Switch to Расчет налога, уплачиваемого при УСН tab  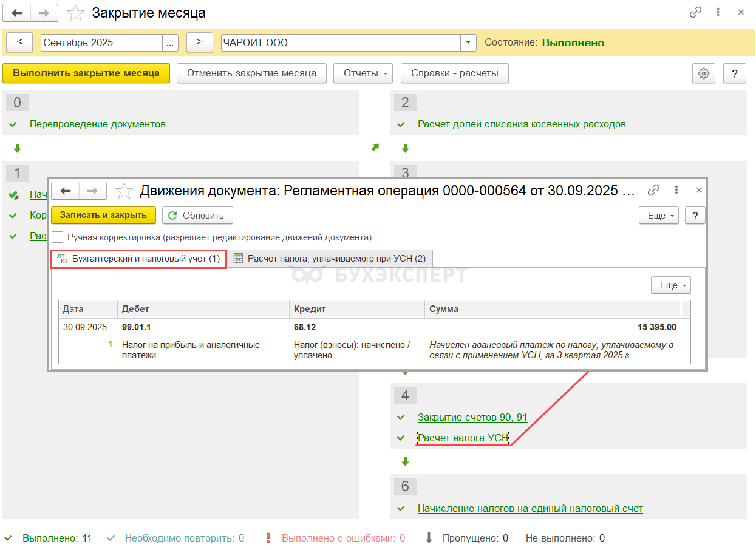[x=331, y=259]
